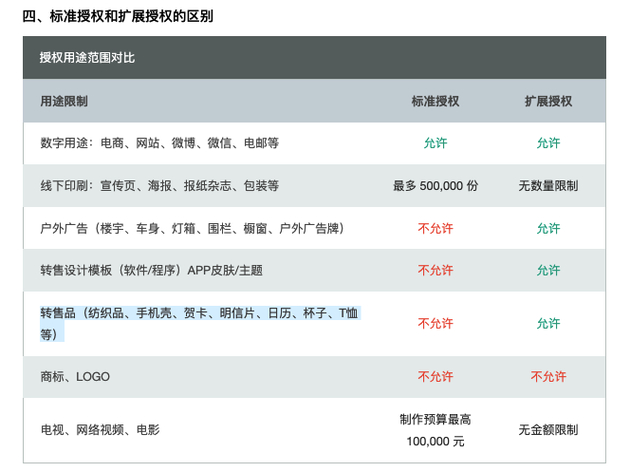Click 不允许 under 扩展授权 in 商标、LOGO row

[548, 377]
